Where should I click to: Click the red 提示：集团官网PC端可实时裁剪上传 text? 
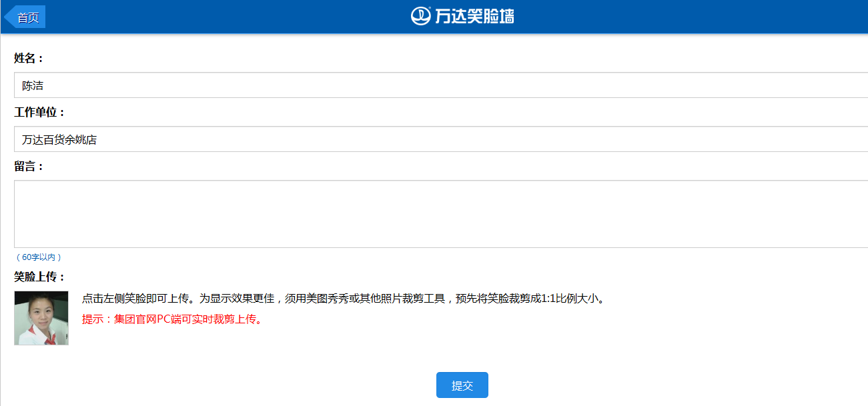[x=173, y=319]
